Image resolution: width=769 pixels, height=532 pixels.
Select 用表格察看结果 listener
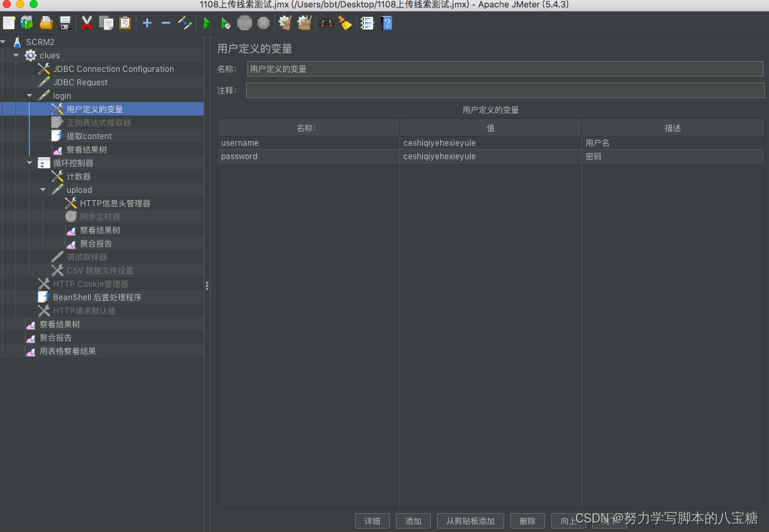pos(68,351)
